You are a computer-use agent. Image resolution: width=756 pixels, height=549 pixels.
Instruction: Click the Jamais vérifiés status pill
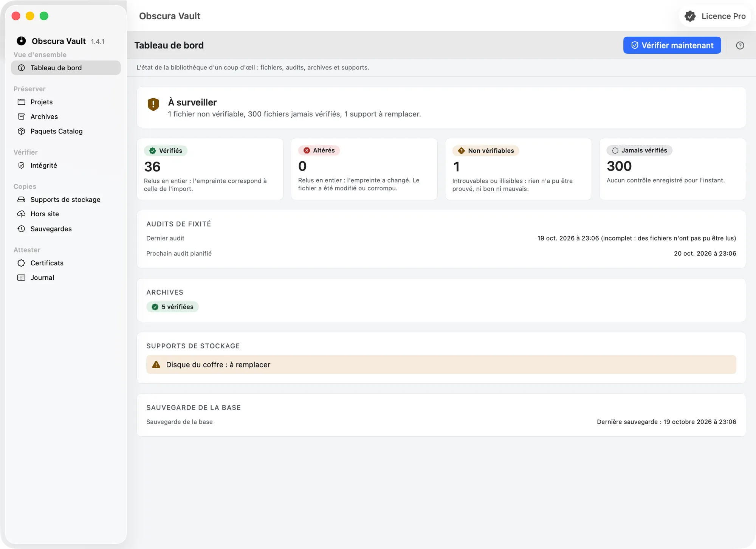click(x=639, y=150)
